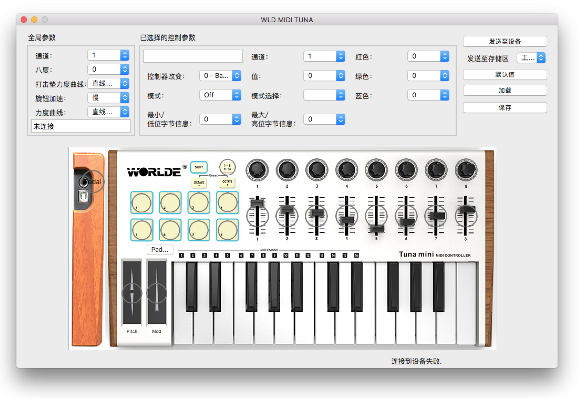The image size is (581, 398).
Task: Select the first pad in the upper pad row
Action: point(142,202)
